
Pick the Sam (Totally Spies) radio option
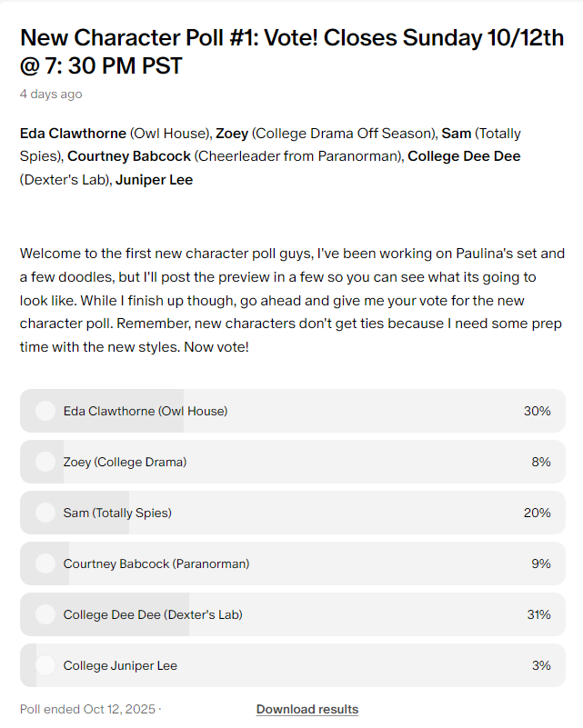click(45, 513)
